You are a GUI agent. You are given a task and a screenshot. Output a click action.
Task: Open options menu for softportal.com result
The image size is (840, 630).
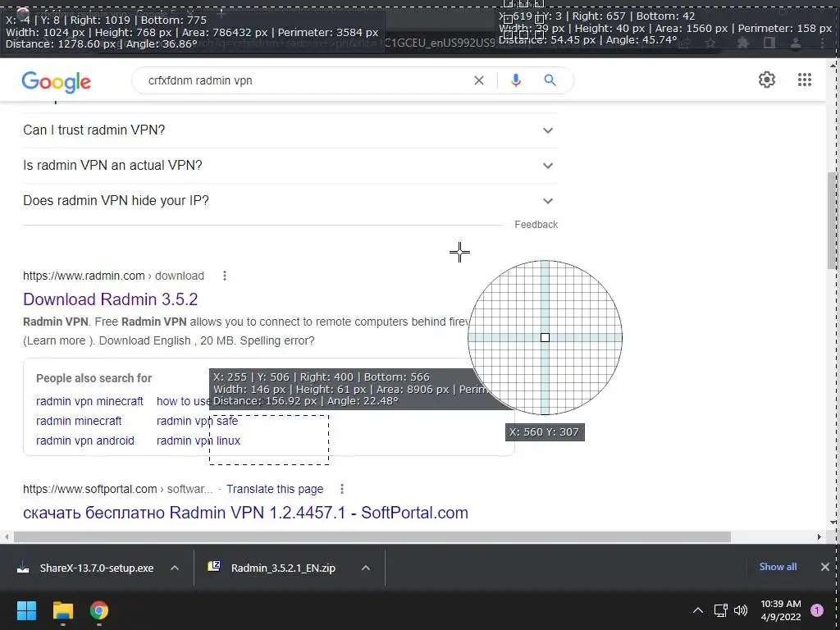coord(342,489)
